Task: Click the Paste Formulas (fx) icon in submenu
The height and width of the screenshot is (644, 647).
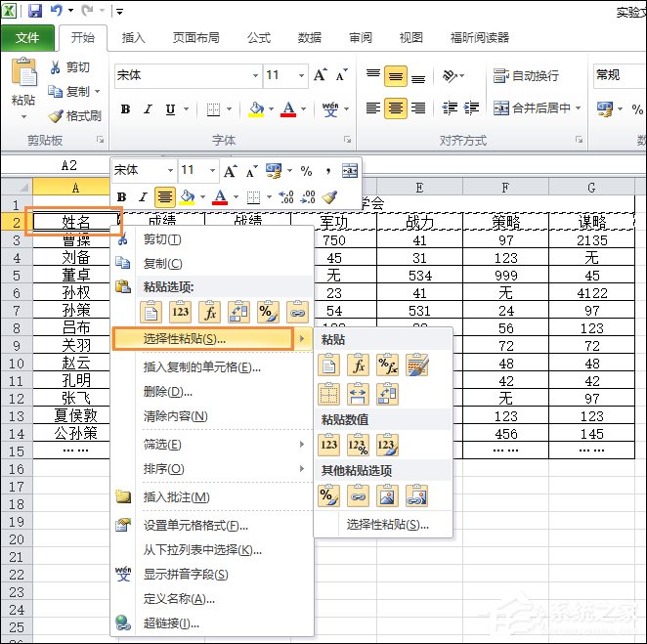Action: pos(359,365)
